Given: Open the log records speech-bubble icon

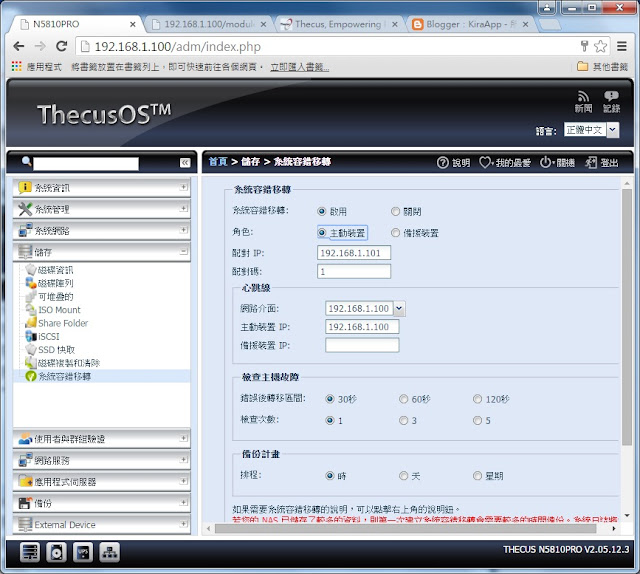Looking at the screenshot, I should click(x=611, y=97).
